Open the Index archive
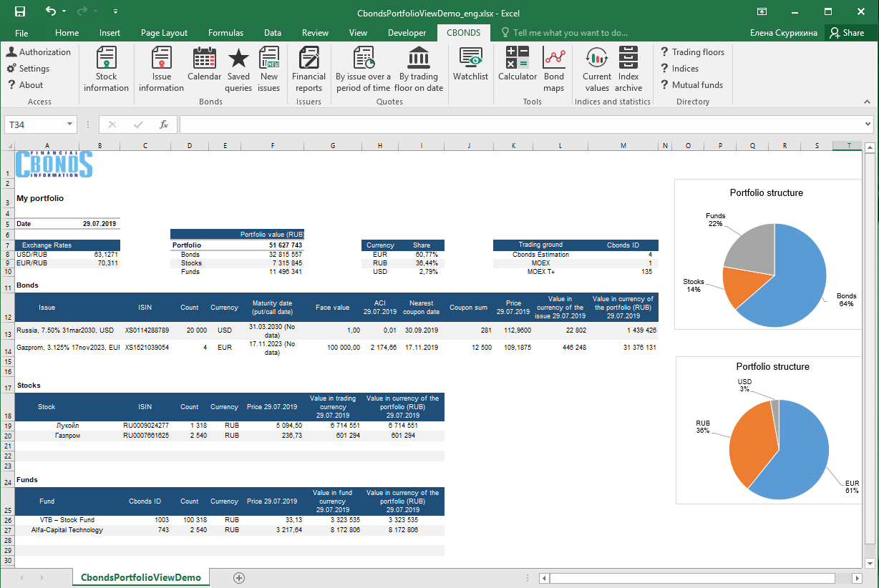879x588 pixels. (628, 69)
